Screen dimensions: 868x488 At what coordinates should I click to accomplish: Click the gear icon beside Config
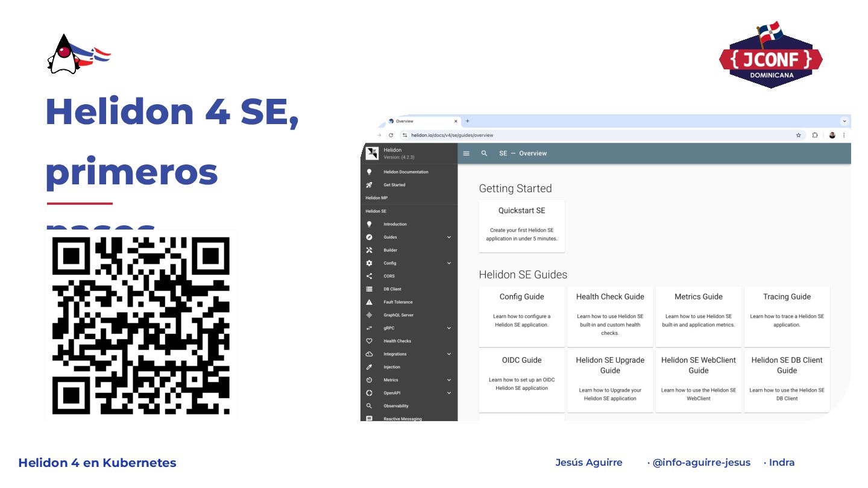coord(370,263)
